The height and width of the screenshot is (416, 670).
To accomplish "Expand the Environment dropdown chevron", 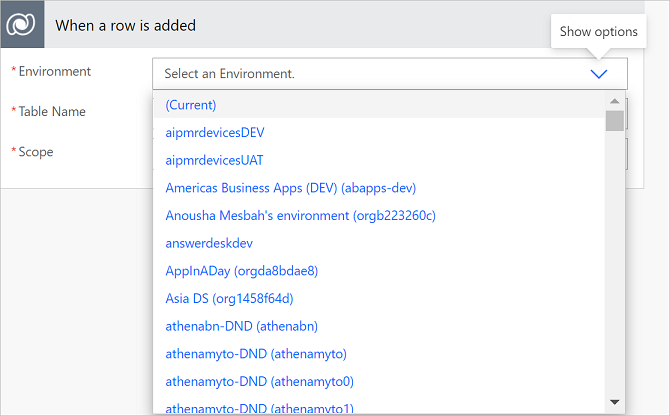I will [x=599, y=73].
